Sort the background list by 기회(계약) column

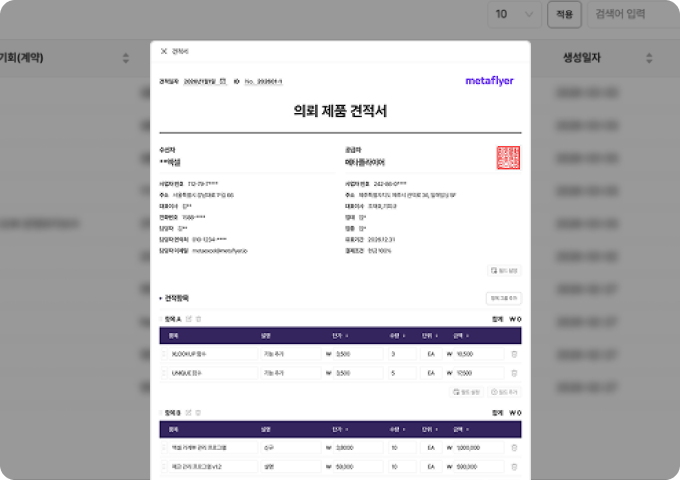click(x=126, y=58)
